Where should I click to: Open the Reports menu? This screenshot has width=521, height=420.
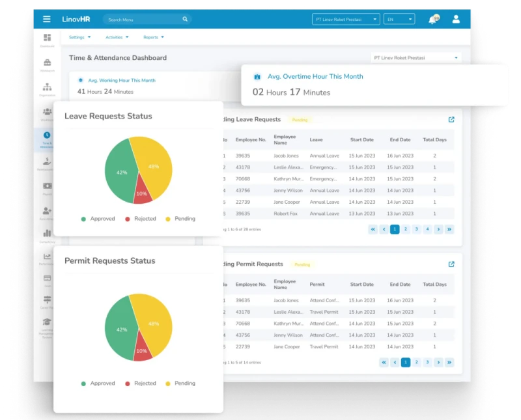click(x=153, y=37)
